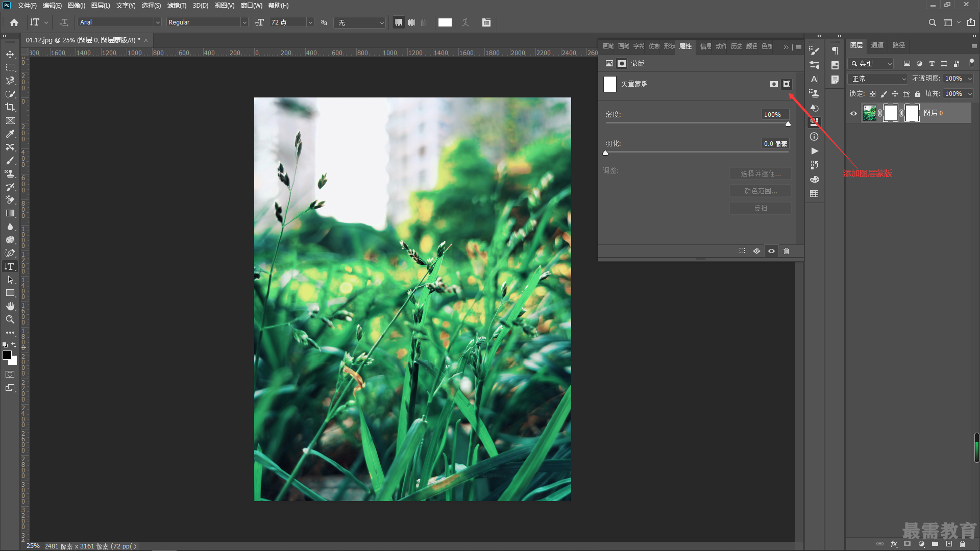
Task: Click the layer 图层 0 image thumbnail
Action: [x=869, y=113]
